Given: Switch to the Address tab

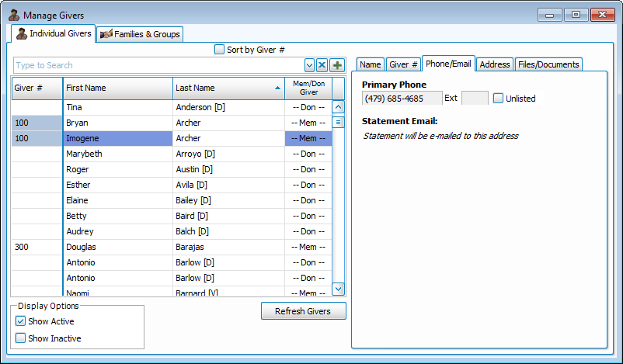Looking at the screenshot, I should (494, 64).
